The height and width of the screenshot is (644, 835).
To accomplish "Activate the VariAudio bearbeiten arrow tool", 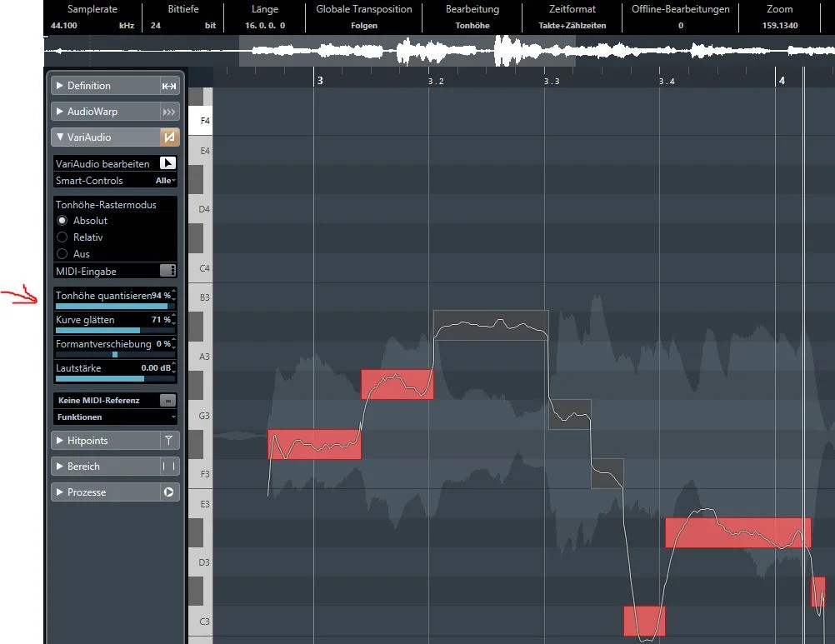I will click(x=167, y=163).
